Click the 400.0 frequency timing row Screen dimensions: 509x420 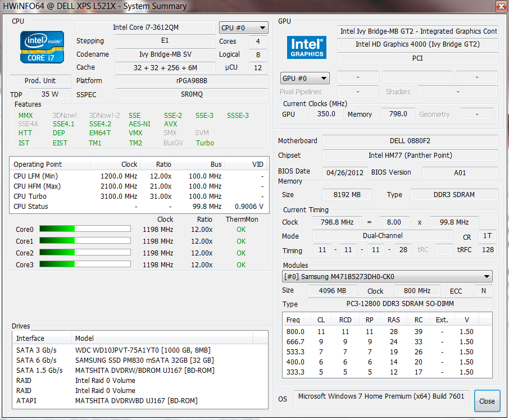[387, 362]
